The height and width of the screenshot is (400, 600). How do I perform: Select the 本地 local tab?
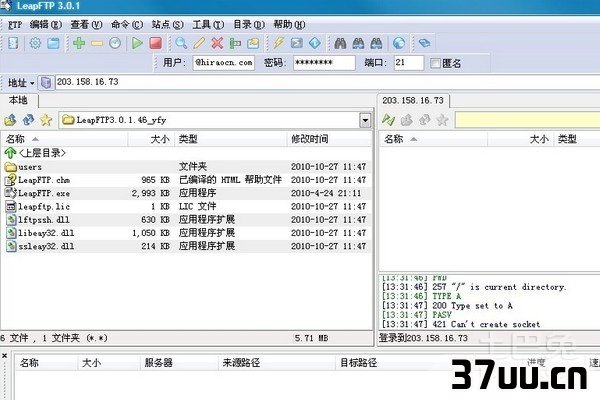click(18, 100)
